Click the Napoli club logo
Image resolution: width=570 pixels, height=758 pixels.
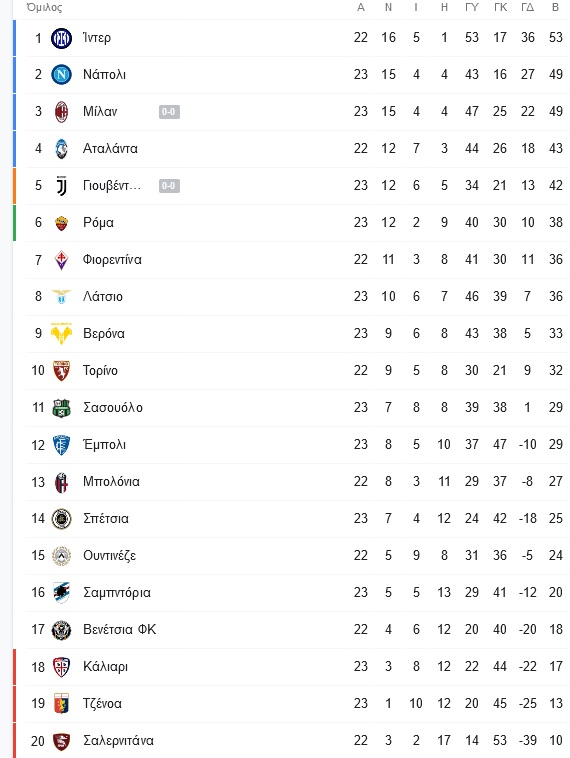pos(61,75)
